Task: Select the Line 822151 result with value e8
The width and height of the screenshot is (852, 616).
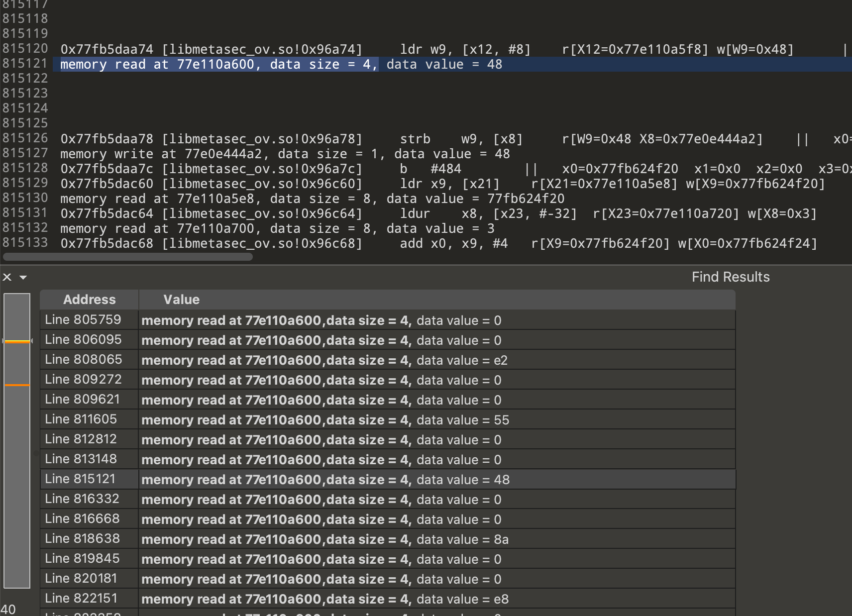Action: (x=324, y=599)
